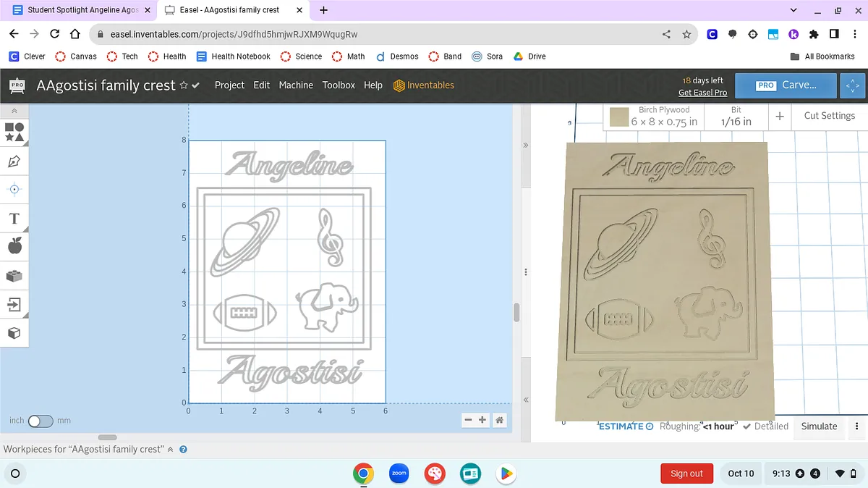Open the Toolbox menu
868x488 pixels.
pyautogui.click(x=339, y=85)
